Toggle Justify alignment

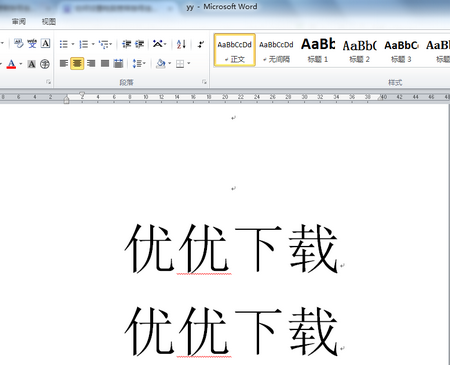[x=105, y=63]
